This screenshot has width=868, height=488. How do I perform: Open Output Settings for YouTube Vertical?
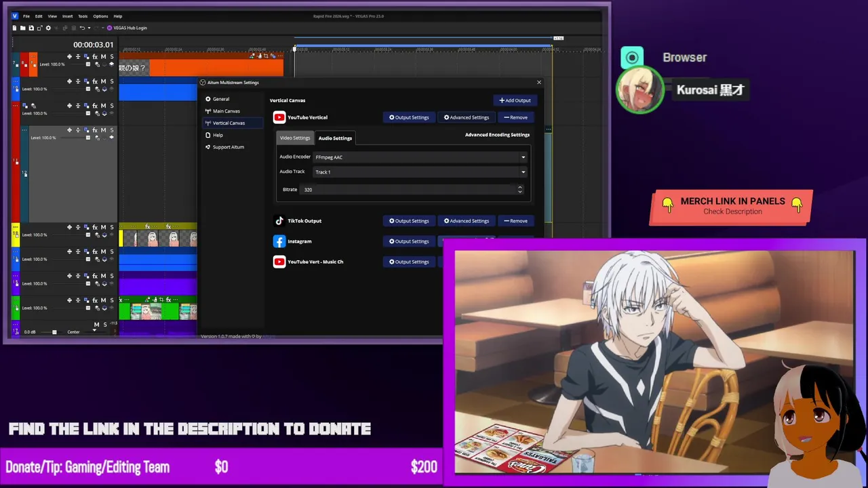pos(409,117)
